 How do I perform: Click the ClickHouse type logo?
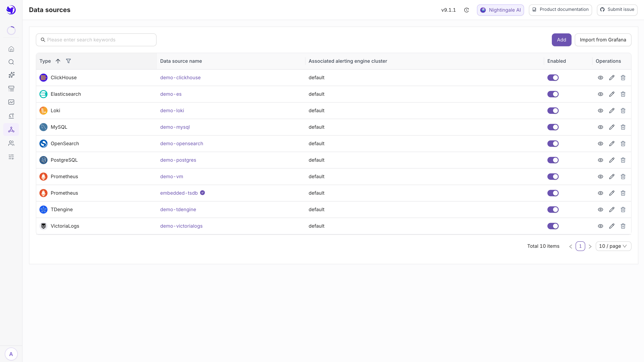point(43,78)
